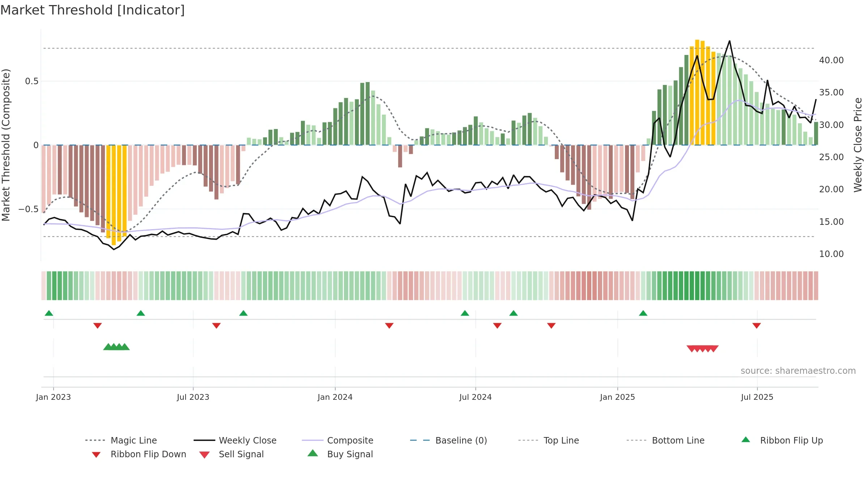Click the ribbon flip up marker near April 2023
This screenshot has height=488, width=868.
click(x=141, y=313)
